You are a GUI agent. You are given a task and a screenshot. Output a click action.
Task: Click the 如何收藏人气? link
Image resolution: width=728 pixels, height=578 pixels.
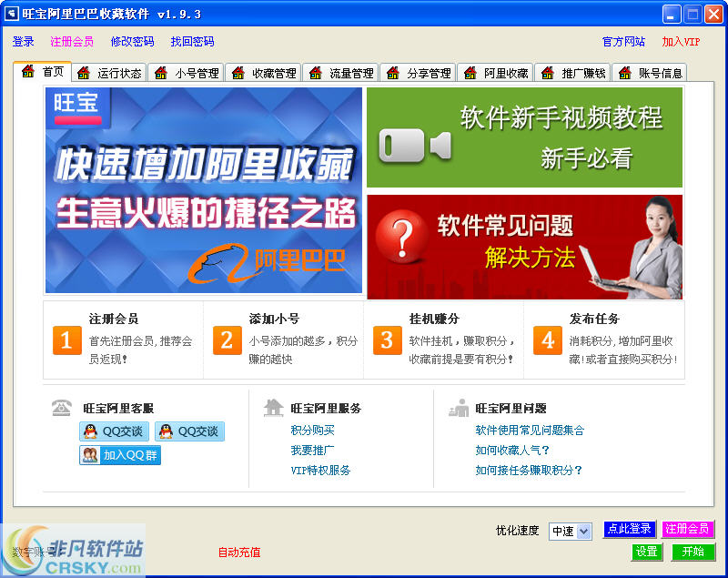[512, 451]
